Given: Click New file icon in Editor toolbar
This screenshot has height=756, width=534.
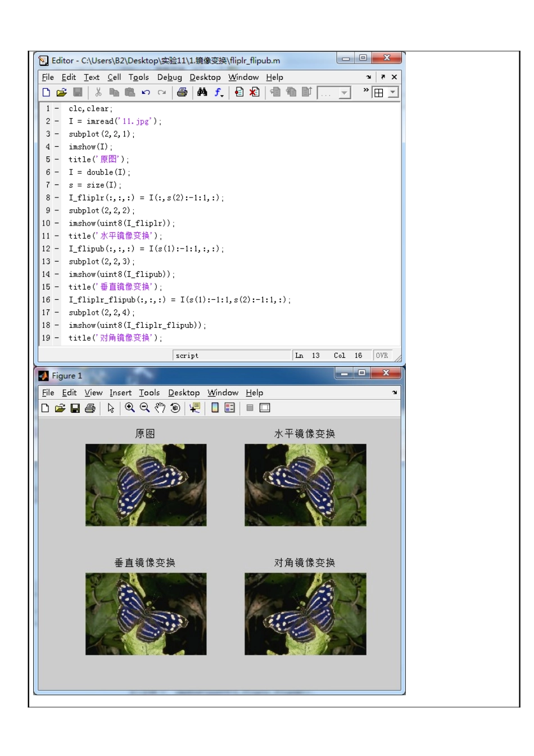Looking at the screenshot, I should click(x=47, y=92).
